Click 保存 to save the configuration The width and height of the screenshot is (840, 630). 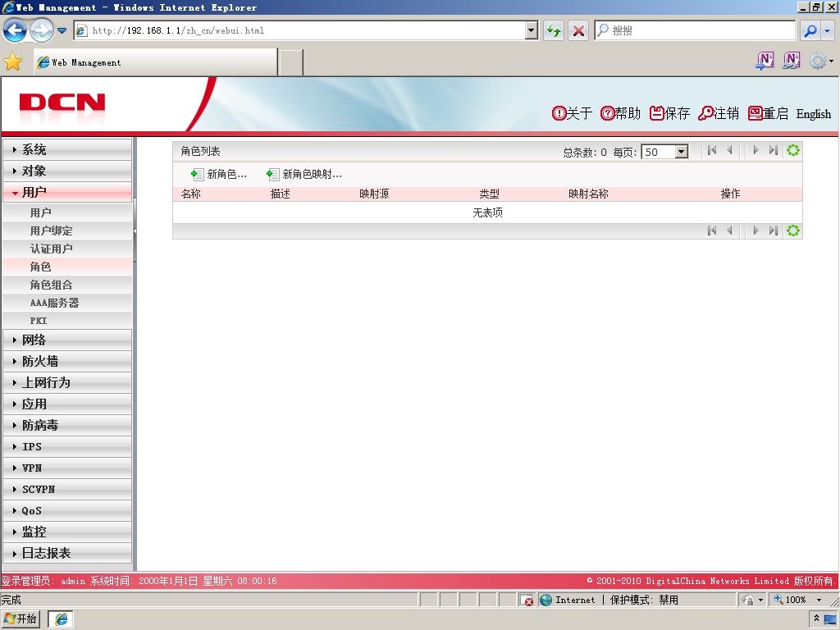tap(669, 113)
